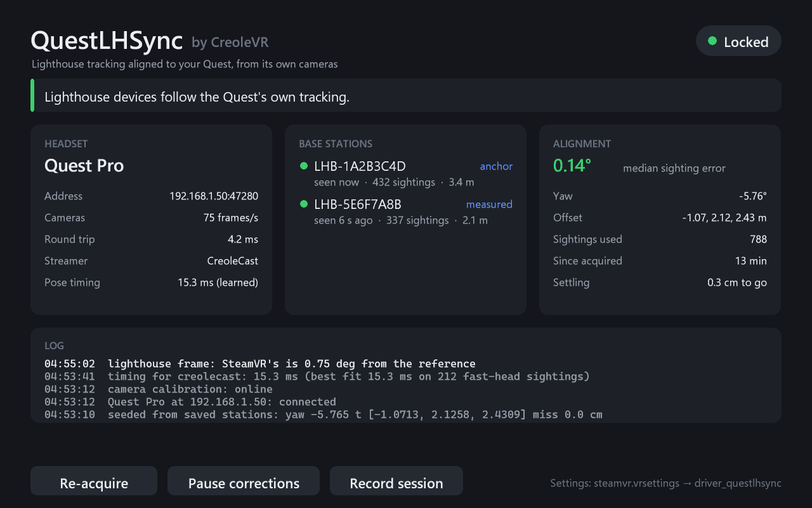Image resolution: width=812 pixels, height=508 pixels.
Task: Click the measured tag on second base station
Action: [x=489, y=204]
